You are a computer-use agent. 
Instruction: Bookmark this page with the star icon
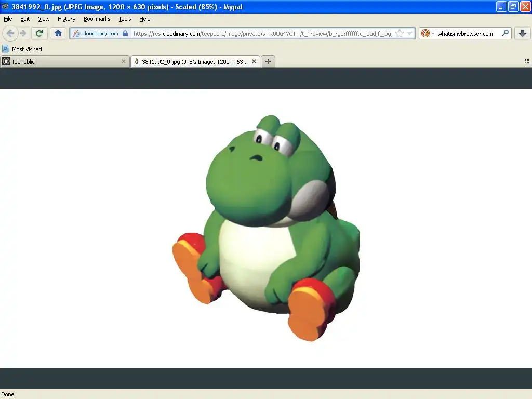(x=400, y=33)
